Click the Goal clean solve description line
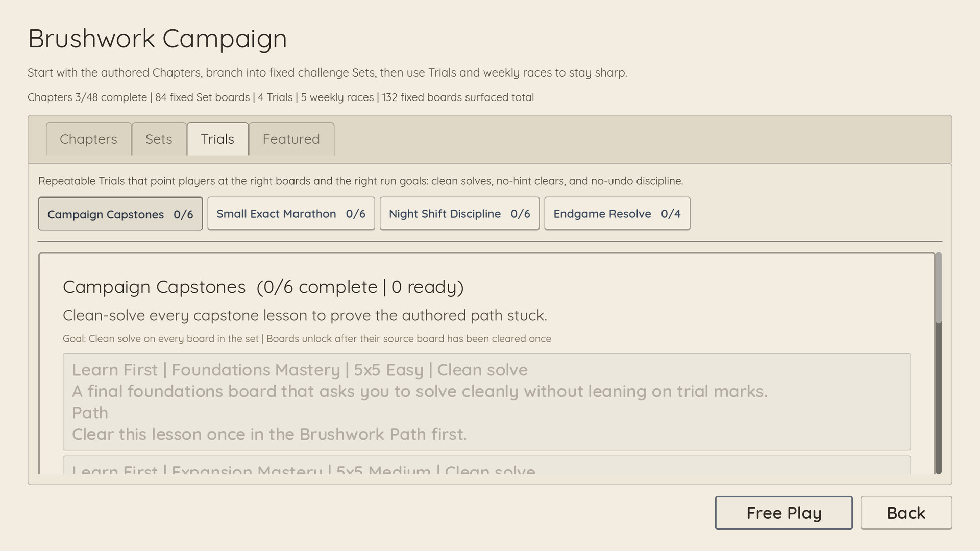This screenshot has height=551, width=980. [307, 339]
